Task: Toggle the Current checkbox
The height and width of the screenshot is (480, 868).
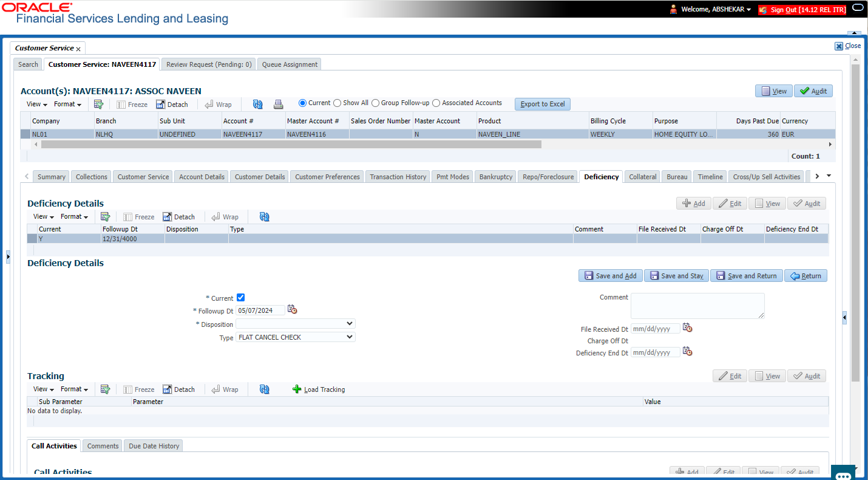Action: [241, 298]
